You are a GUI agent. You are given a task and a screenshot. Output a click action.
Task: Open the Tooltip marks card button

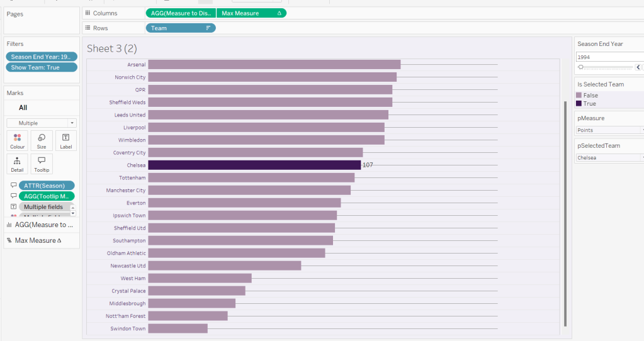[x=42, y=164]
